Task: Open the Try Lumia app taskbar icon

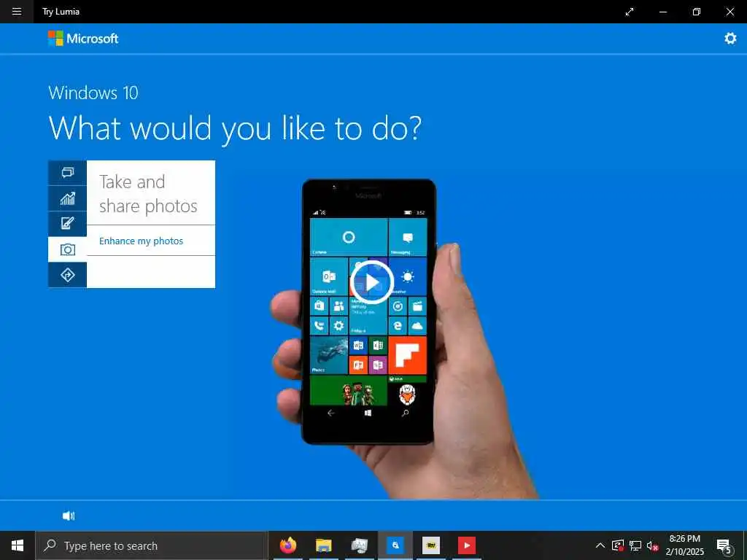Action: [395, 545]
